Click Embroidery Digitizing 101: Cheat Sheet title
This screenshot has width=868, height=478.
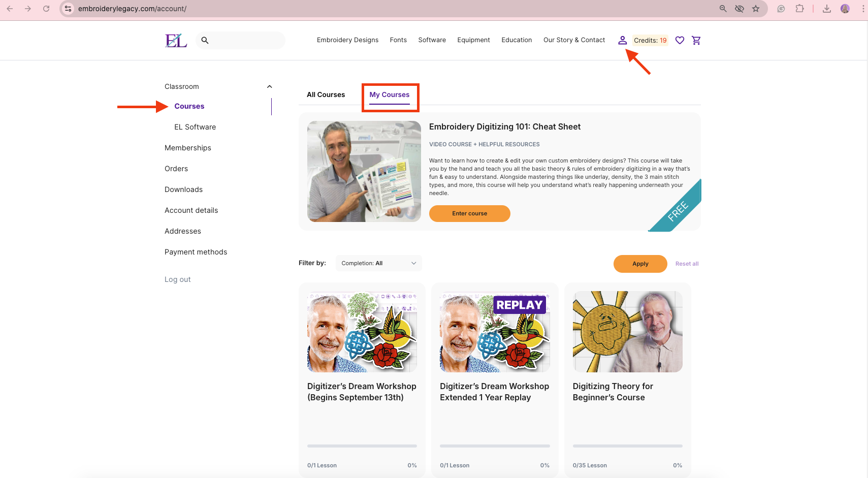click(x=505, y=127)
